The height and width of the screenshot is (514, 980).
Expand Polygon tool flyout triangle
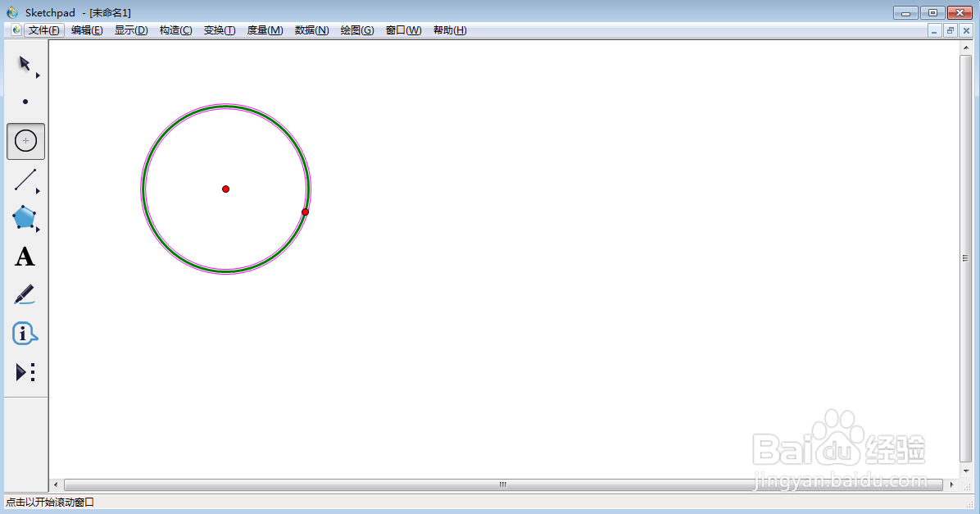pos(38,230)
